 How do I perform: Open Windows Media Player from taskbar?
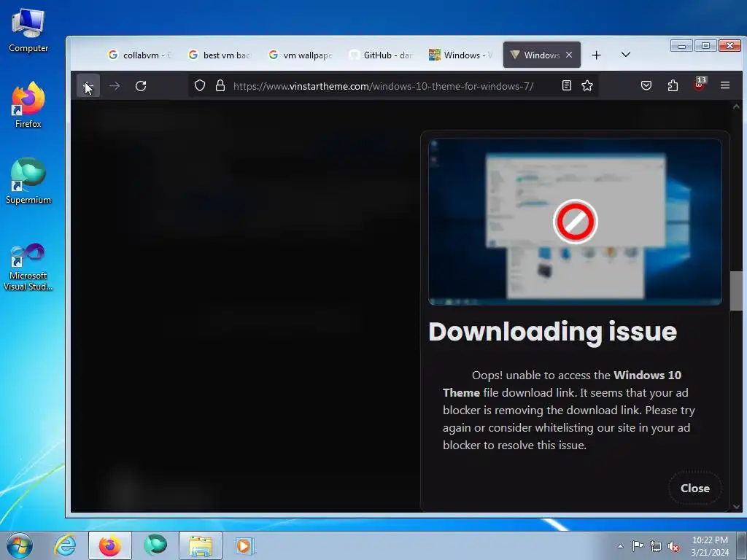click(245, 545)
